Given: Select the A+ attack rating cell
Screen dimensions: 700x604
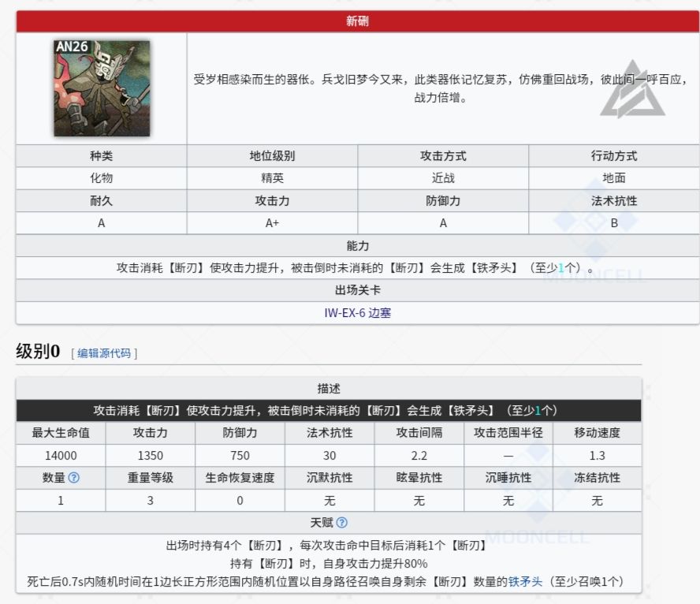Looking at the screenshot, I should pos(272,223).
